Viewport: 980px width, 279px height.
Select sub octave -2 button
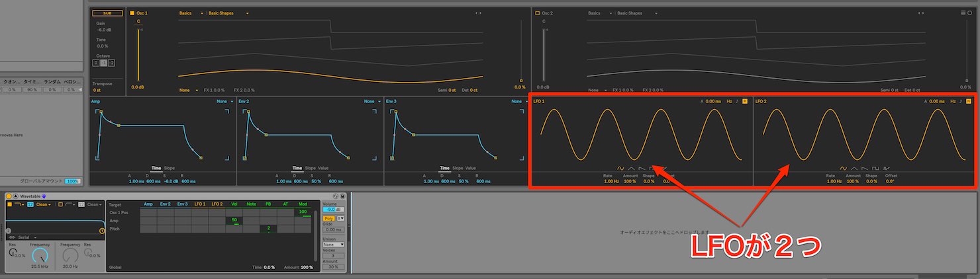point(111,63)
